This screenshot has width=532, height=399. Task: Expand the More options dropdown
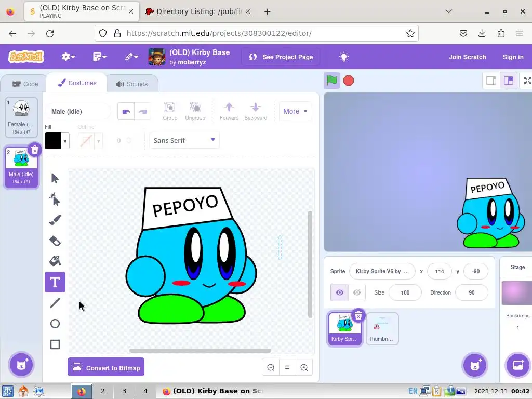295,111
